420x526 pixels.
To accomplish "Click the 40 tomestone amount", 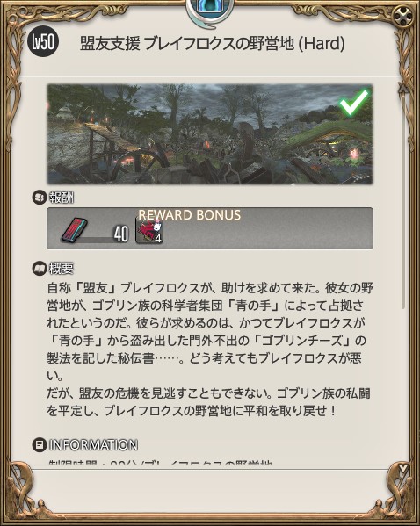I will tap(121, 234).
